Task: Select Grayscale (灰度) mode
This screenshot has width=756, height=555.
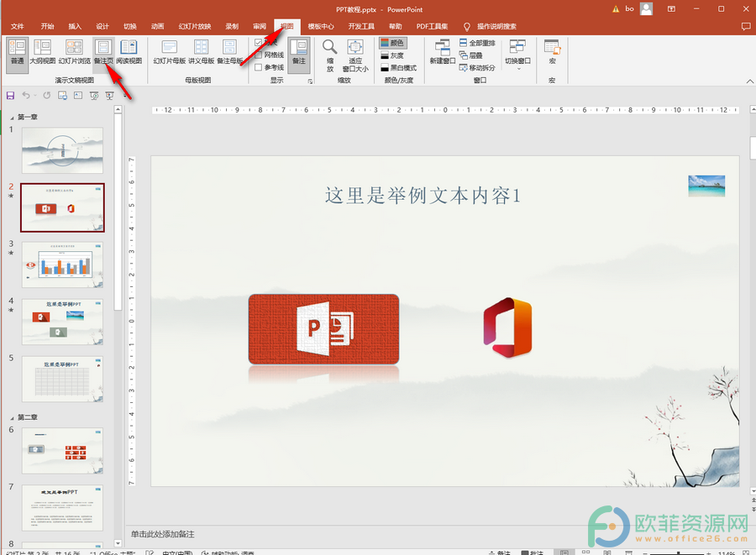Action: tap(392, 55)
